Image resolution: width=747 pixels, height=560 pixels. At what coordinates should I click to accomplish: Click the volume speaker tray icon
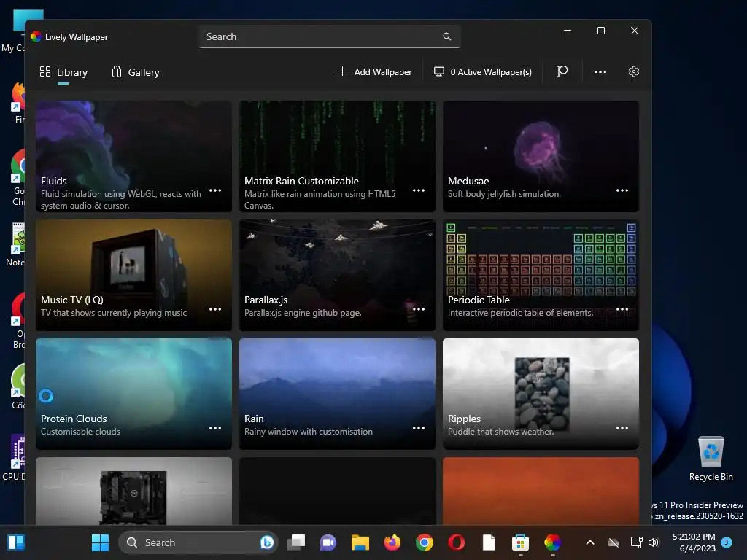(x=654, y=542)
